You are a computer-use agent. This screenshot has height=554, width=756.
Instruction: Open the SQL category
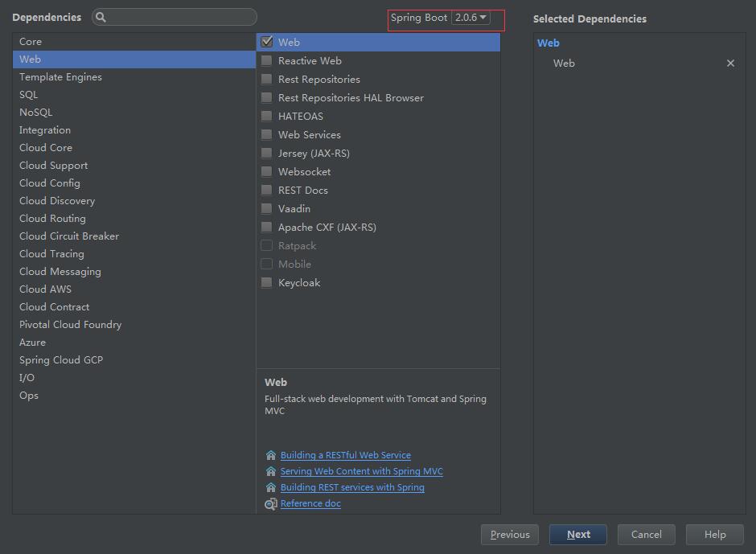click(x=134, y=95)
